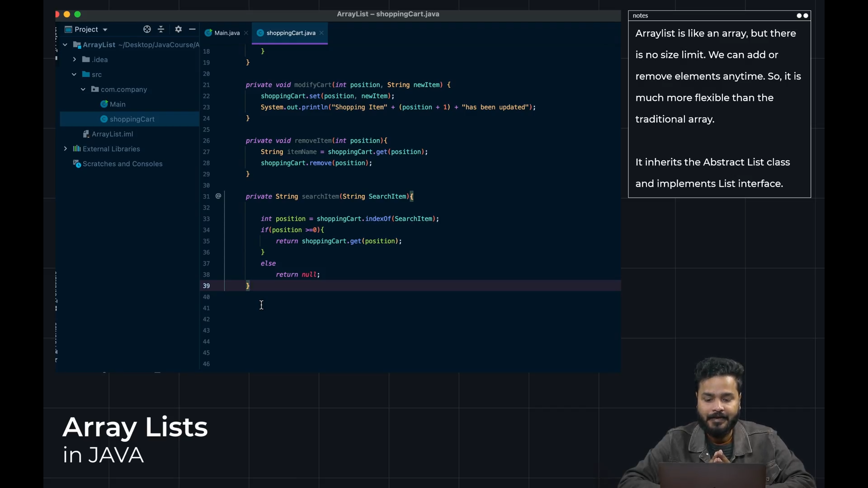Collapse the ArrayList project root node
868x488 pixels.
coord(65,45)
